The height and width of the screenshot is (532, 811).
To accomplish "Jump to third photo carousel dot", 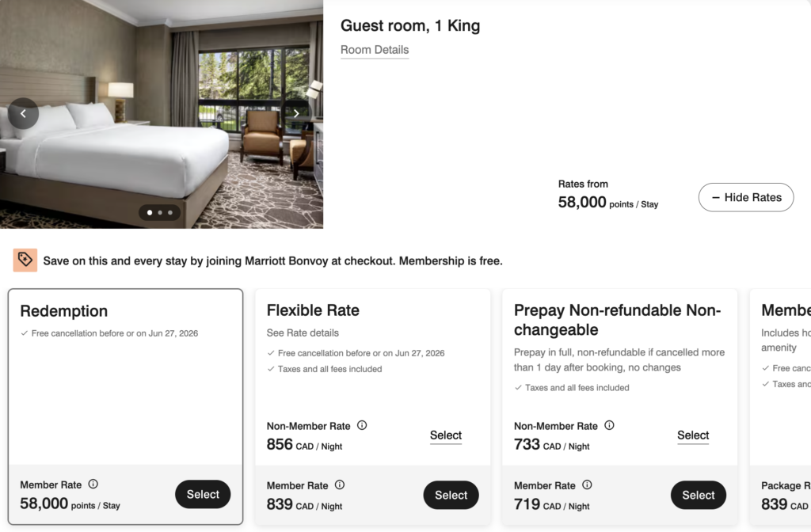I will pyautogui.click(x=170, y=212).
